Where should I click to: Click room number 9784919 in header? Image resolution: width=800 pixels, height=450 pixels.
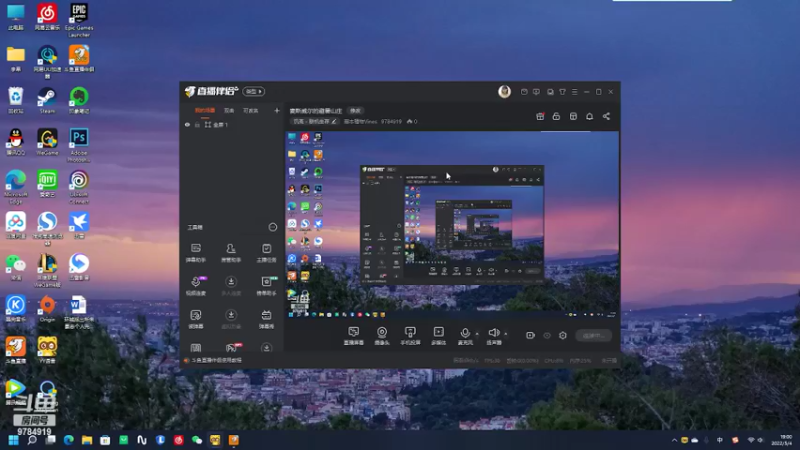pyautogui.click(x=391, y=121)
